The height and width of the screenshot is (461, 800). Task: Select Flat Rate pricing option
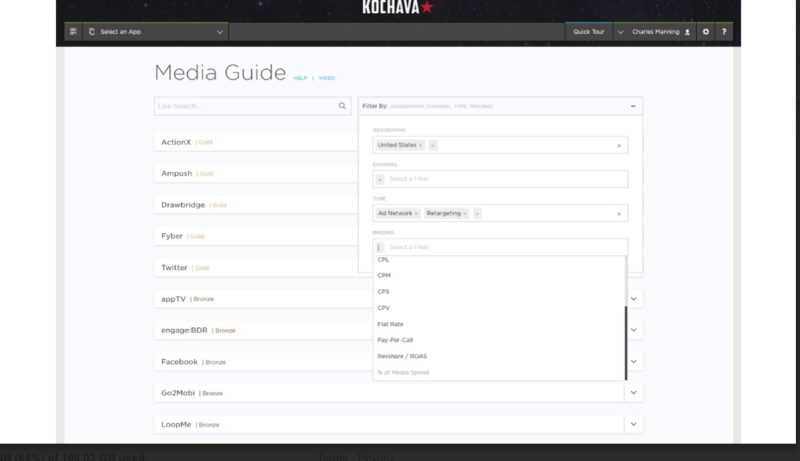click(390, 324)
